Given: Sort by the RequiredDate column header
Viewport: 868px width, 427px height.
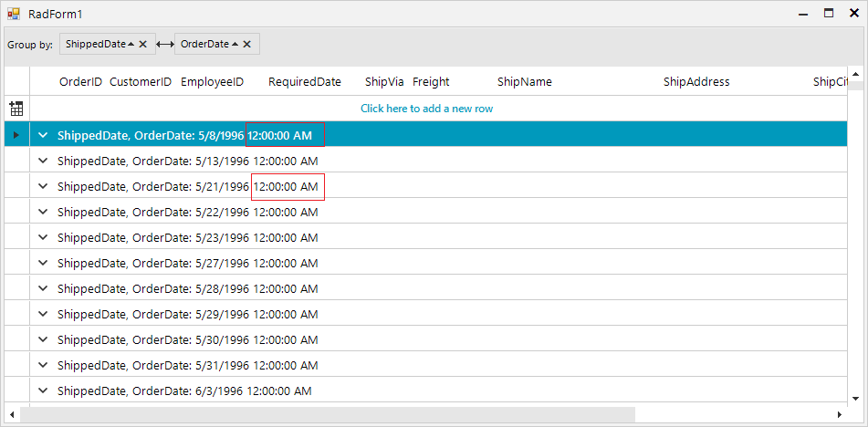Looking at the screenshot, I should tap(305, 82).
